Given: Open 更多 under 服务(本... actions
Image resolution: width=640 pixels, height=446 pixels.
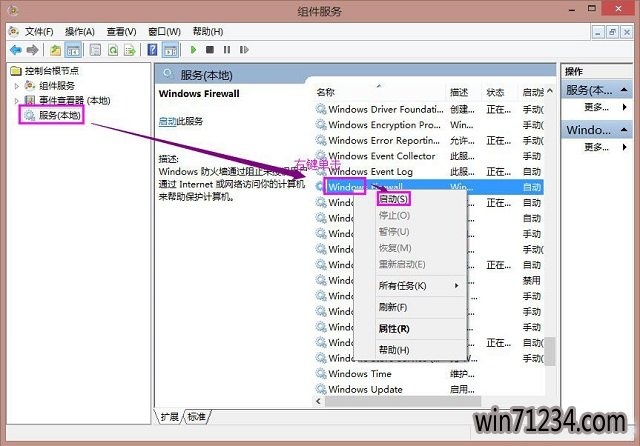Looking at the screenshot, I should tap(596, 107).
